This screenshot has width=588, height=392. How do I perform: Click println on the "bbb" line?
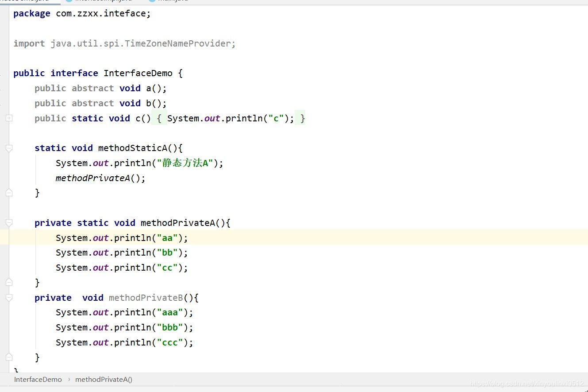pos(133,327)
